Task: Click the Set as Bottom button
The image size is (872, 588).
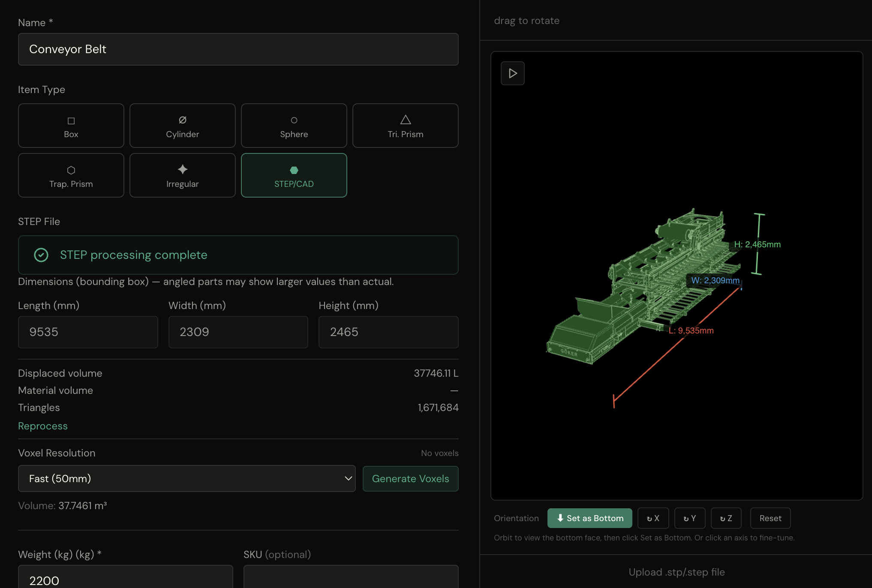Action: (590, 518)
